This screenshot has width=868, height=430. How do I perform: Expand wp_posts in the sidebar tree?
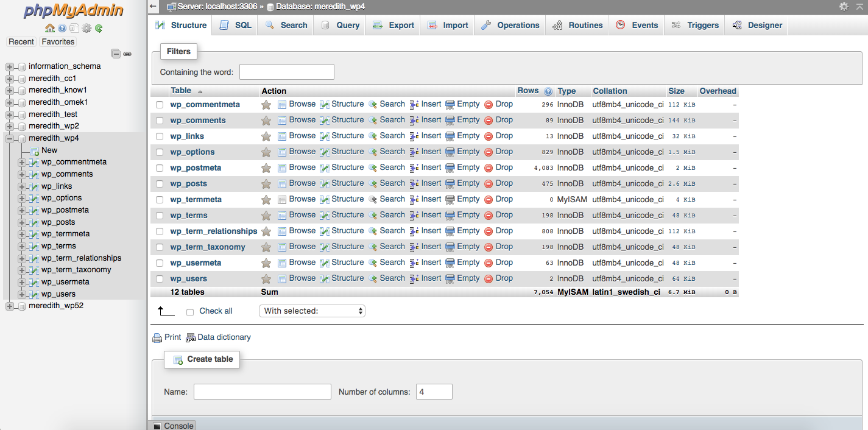22,222
